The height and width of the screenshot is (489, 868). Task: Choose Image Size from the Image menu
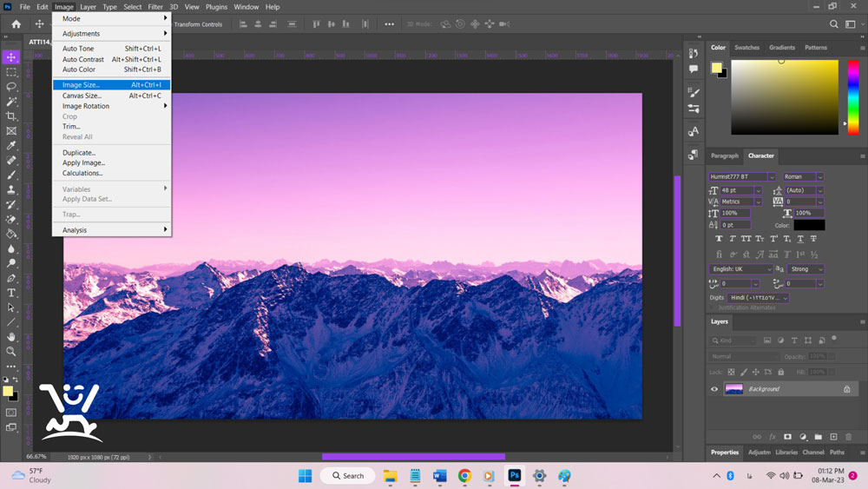111,85
